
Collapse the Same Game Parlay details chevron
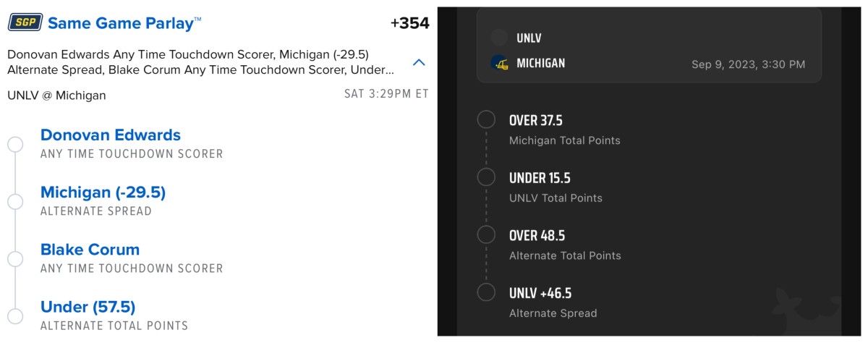419,63
